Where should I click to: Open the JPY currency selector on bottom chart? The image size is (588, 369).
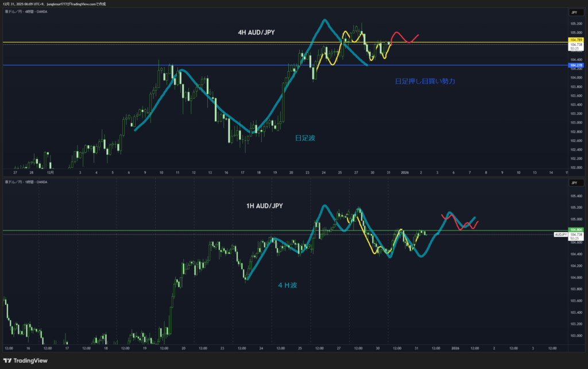[x=575, y=182]
